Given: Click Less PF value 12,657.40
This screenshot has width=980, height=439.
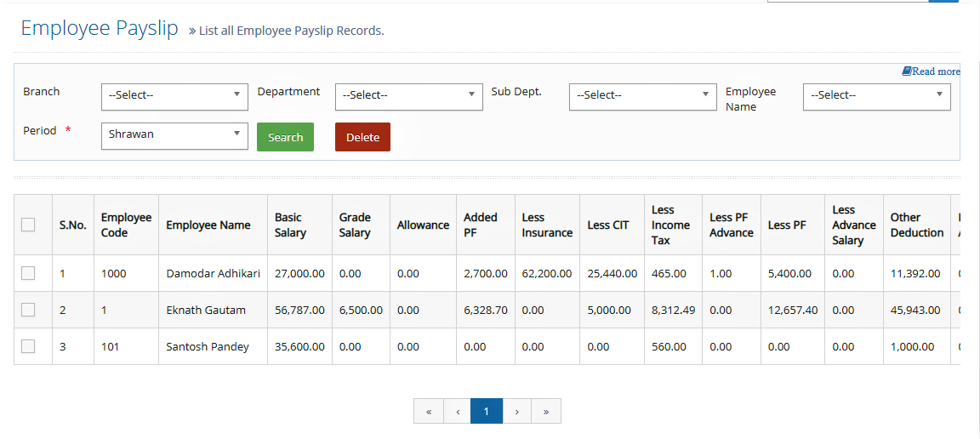Looking at the screenshot, I should point(793,310).
